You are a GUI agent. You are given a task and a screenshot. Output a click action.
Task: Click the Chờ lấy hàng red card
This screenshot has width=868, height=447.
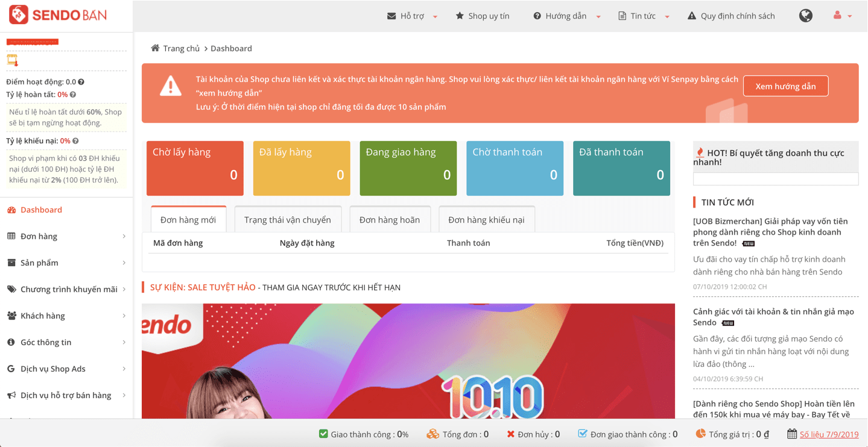click(195, 168)
